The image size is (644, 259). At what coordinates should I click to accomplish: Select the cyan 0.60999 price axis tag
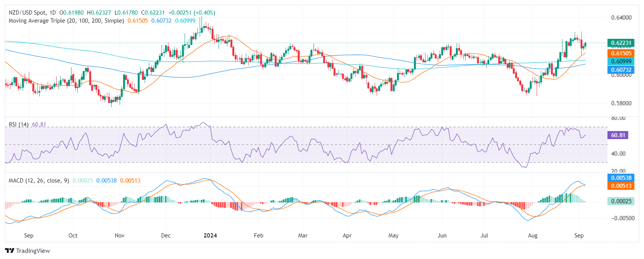coord(621,61)
